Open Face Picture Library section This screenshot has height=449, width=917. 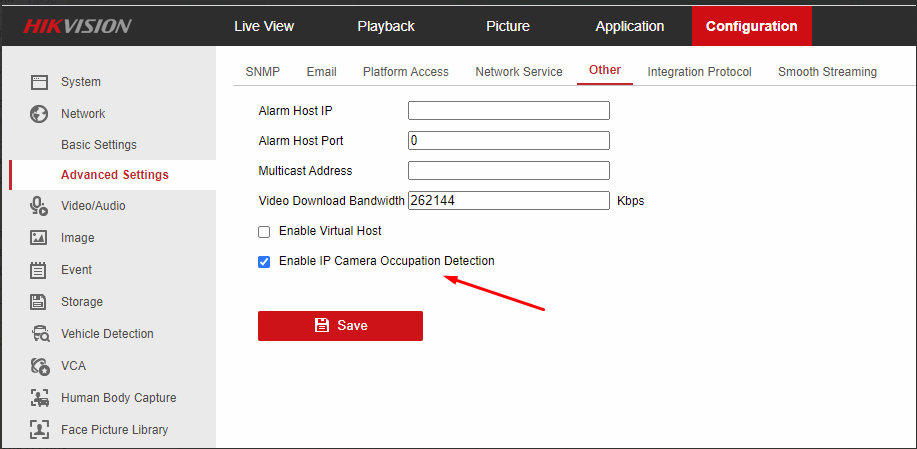tap(115, 430)
